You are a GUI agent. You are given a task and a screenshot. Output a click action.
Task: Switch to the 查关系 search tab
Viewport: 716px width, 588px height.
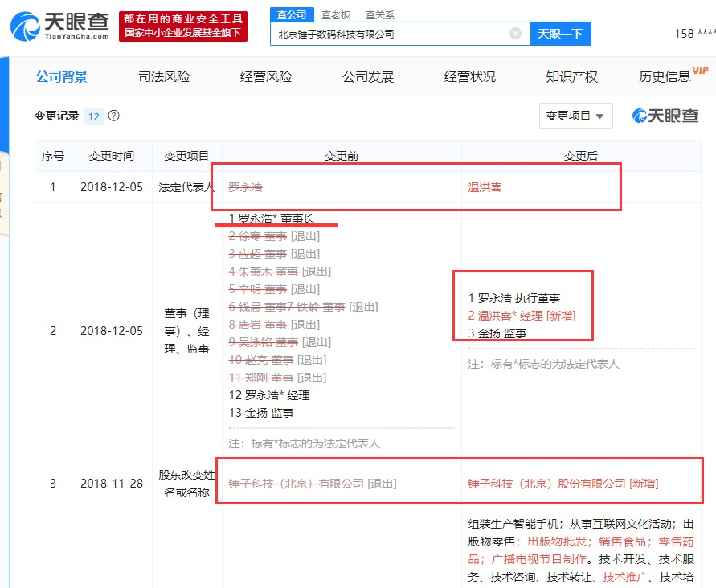pos(380,14)
